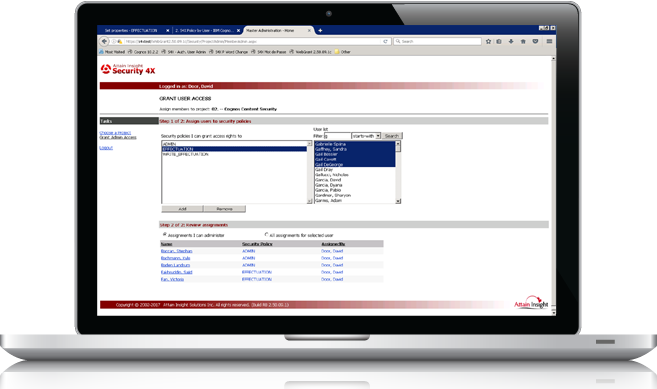Select 'Assignments I can administer' radio button

click(x=164, y=234)
